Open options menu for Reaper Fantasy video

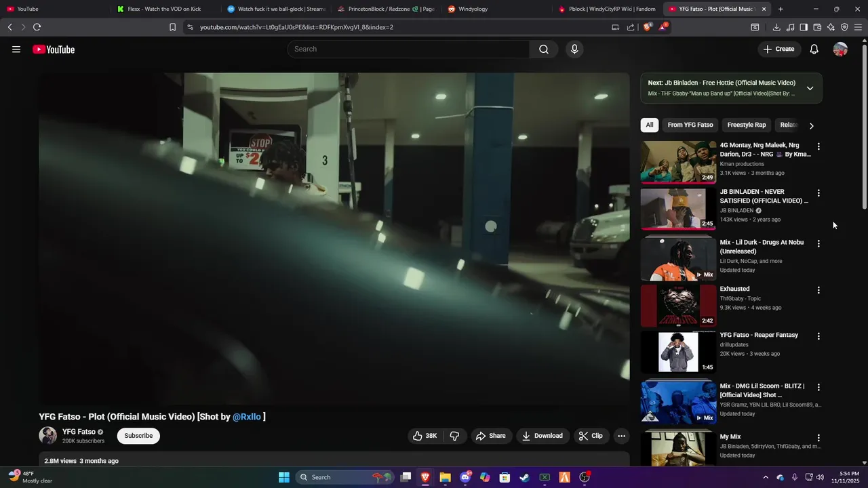click(818, 336)
